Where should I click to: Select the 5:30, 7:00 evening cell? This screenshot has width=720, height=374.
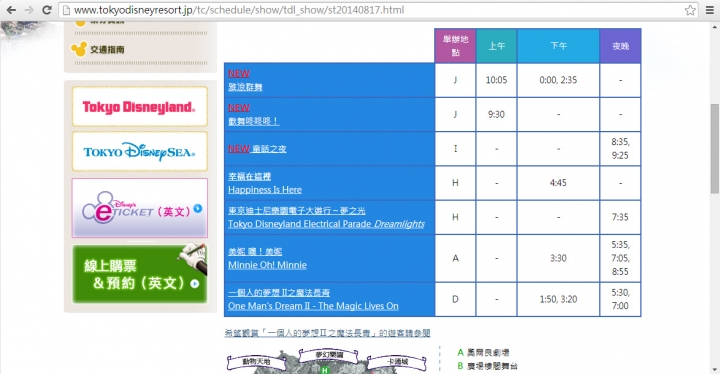620,299
